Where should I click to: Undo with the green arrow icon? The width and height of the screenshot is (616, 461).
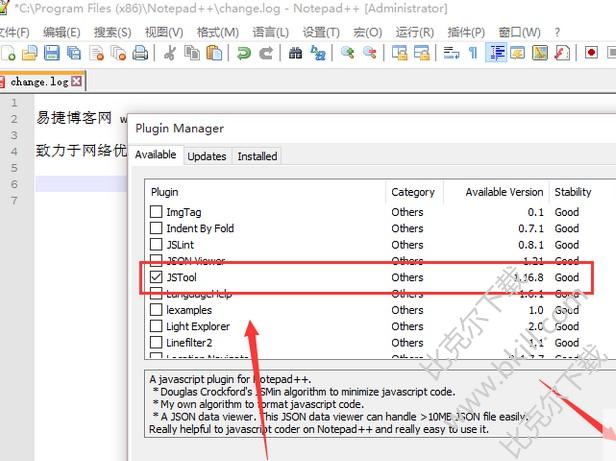pyautogui.click(x=244, y=53)
